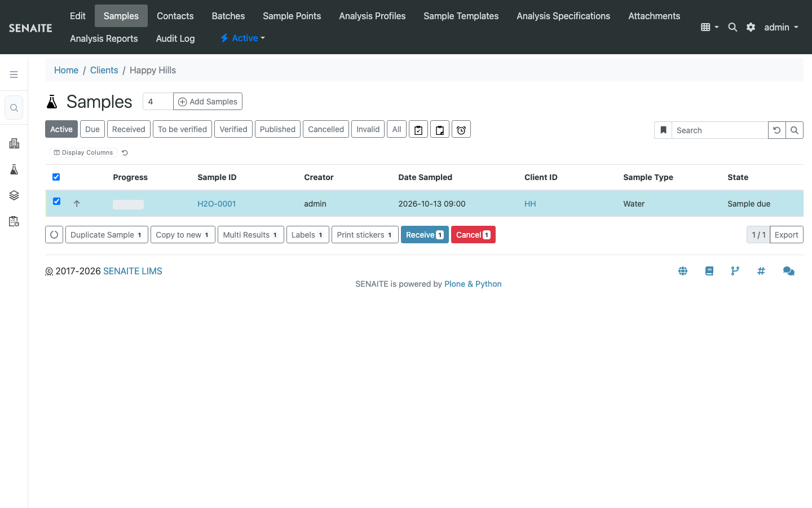Open Clients building icon in sidebar
The width and height of the screenshot is (812, 508).
click(14, 143)
